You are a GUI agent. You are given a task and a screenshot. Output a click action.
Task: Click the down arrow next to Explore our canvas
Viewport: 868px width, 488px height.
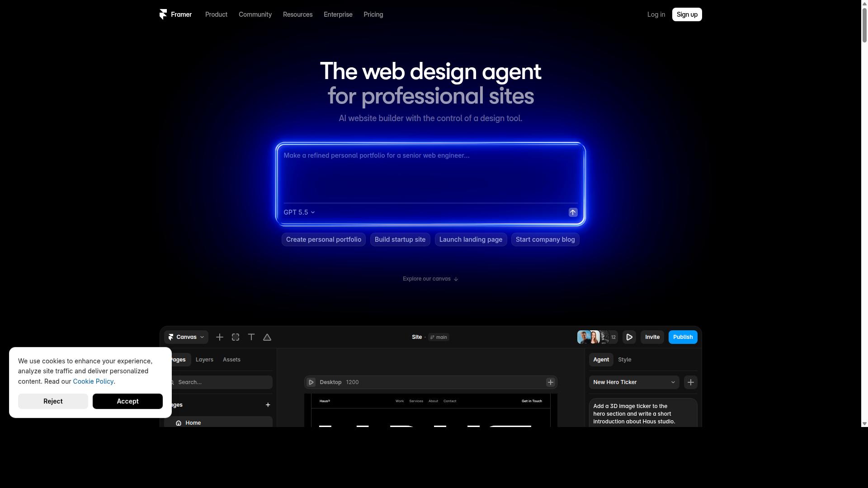click(x=456, y=279)
